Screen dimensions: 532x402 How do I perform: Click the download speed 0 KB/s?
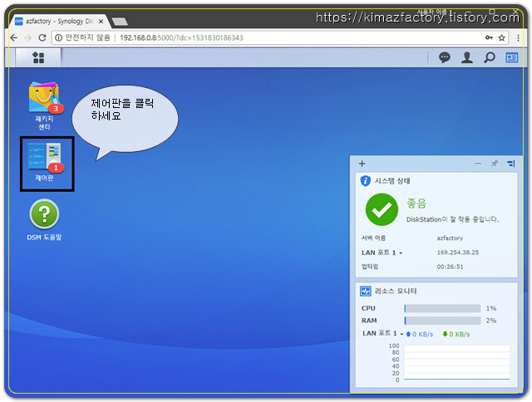(456, 334)
